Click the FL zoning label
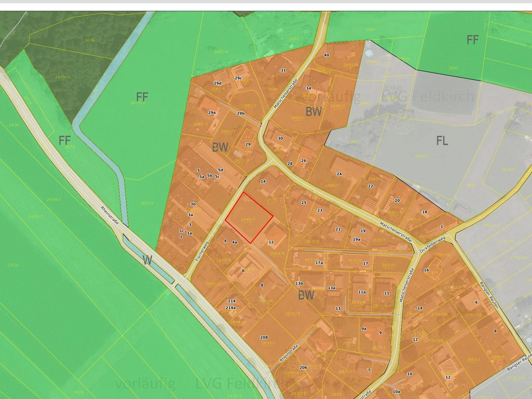 tap(442, 141)
